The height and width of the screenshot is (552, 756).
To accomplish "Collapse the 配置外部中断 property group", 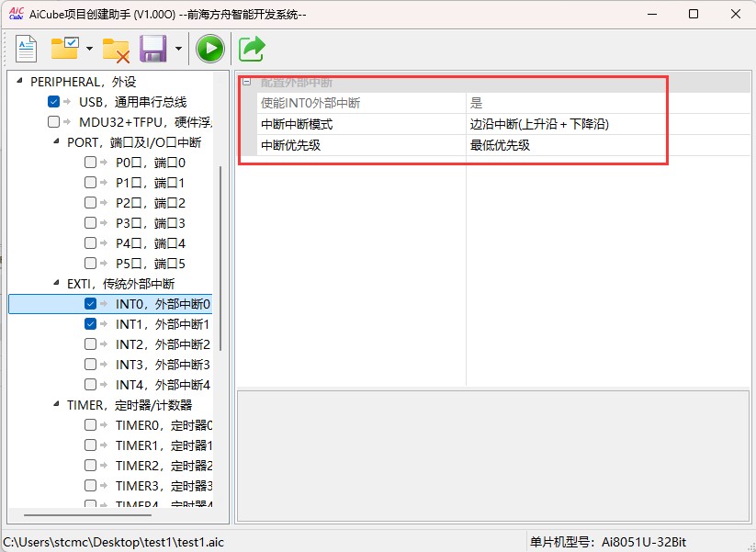I will 247,82.
